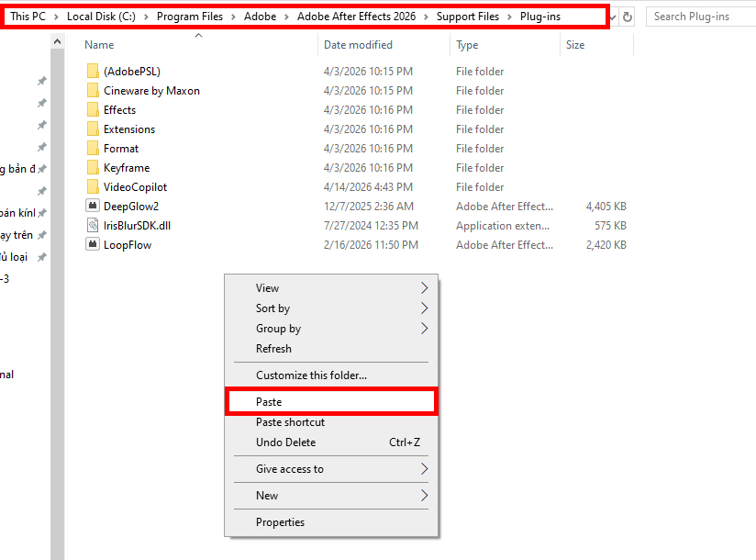Open the Group by submenu
The height and width of the screenshot is (560, 756).
[331, 329]
